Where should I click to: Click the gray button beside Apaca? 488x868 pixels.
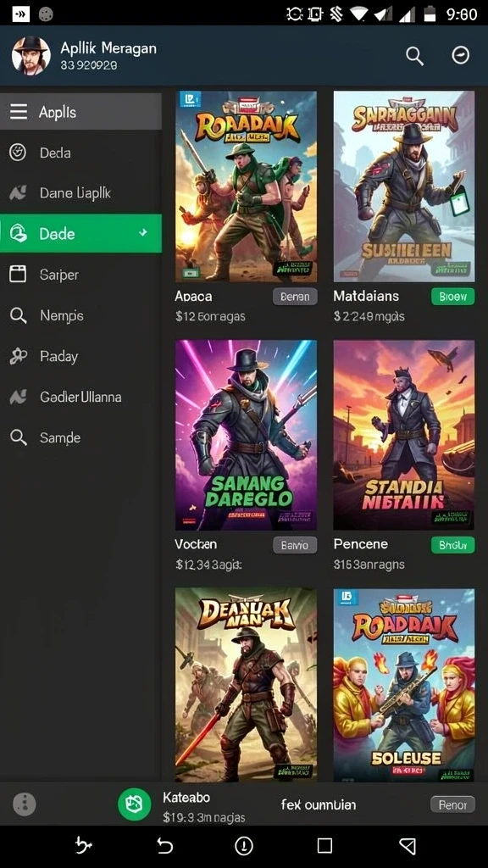coord(295,297)
